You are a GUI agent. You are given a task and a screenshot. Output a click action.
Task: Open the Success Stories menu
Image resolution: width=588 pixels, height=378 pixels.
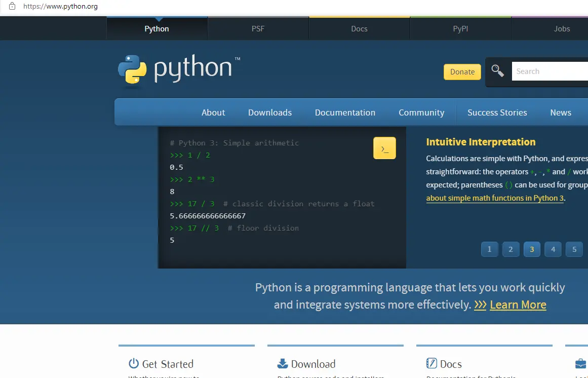coord(497,112)
